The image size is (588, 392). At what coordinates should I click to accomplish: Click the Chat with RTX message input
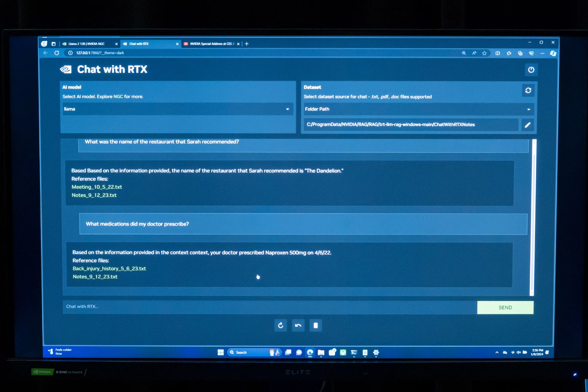tap(269, 307)
